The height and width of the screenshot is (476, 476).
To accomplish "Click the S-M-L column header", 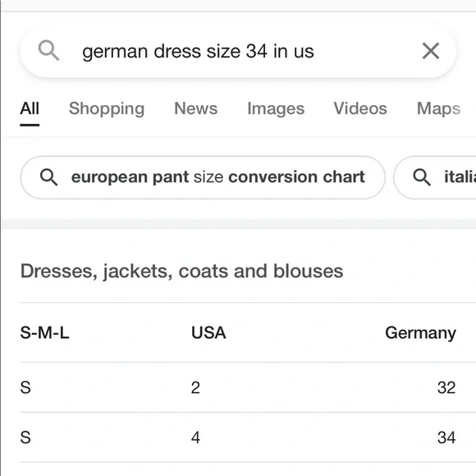I will click(44, 332).
